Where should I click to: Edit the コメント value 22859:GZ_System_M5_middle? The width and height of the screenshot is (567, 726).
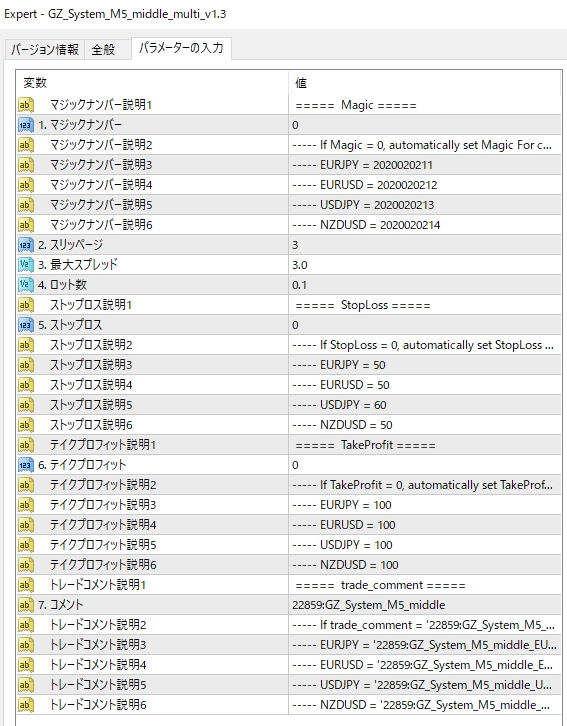(x=425, y=605)
